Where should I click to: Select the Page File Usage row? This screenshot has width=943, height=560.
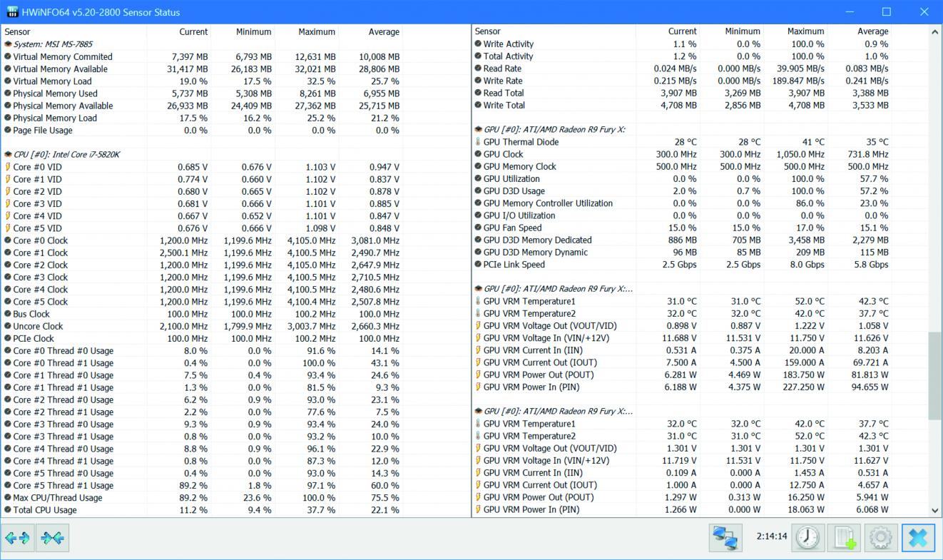coord(201,131)
